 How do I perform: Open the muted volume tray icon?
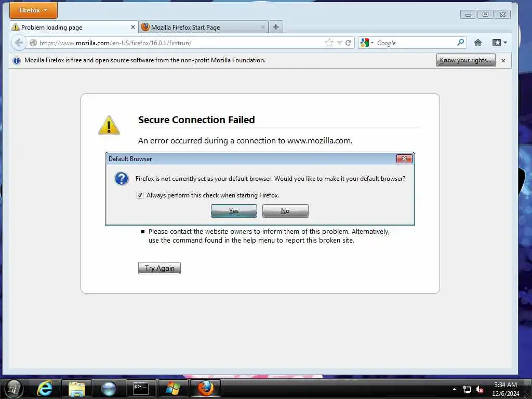(480, 390)
